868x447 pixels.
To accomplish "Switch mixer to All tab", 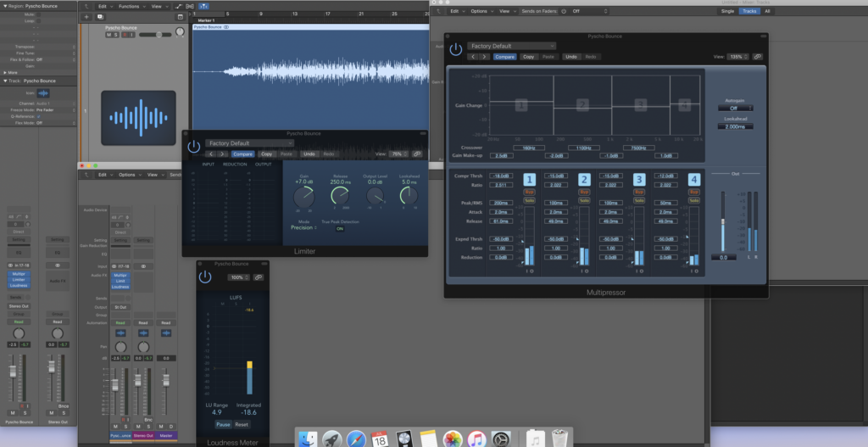I will click(x=767, y=11).
